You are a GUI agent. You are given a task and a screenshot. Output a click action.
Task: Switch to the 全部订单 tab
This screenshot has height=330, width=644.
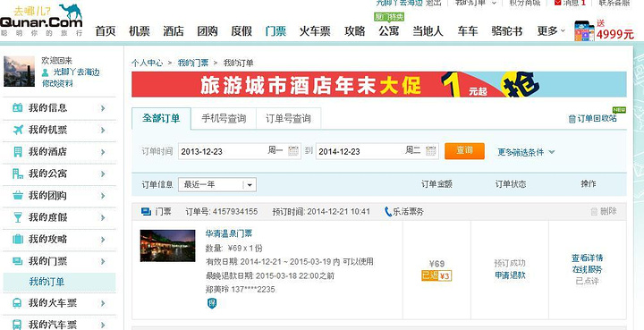pos(161,119)
